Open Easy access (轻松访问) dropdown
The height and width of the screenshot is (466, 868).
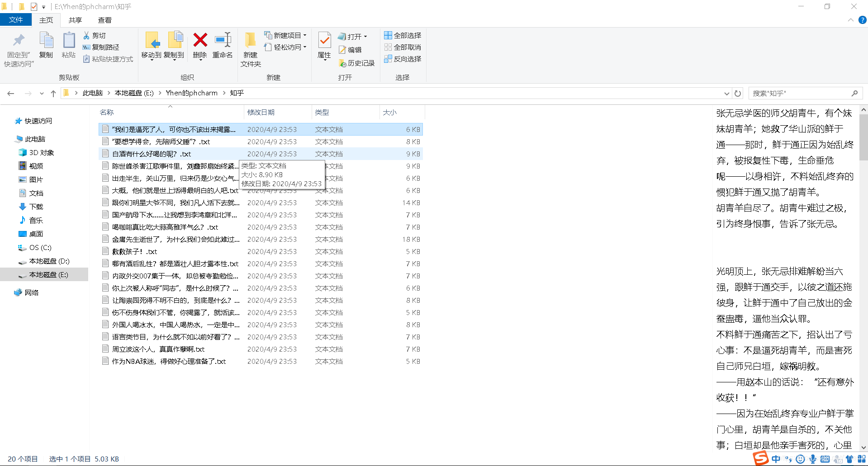pyautogui.click(x=285, y=47)
